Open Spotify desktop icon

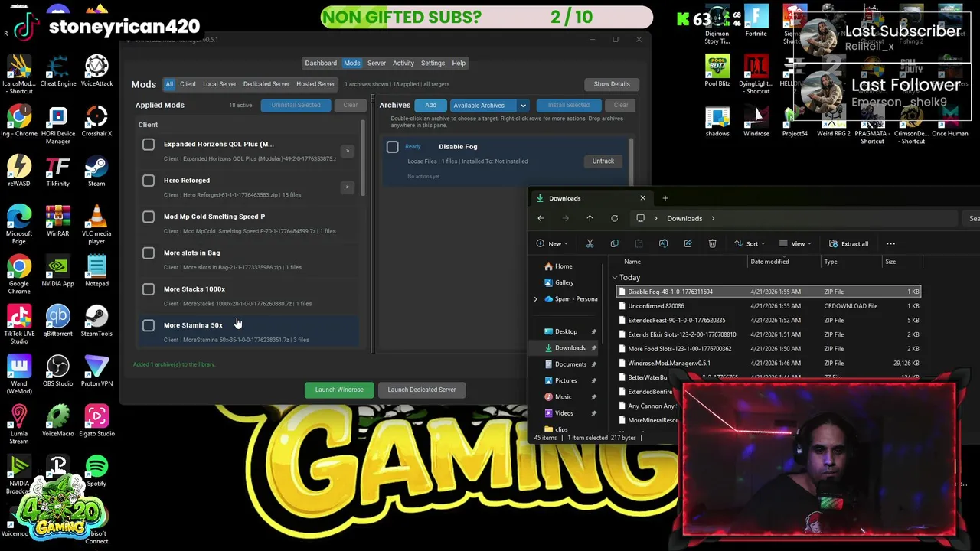click(x=96, y=471)
